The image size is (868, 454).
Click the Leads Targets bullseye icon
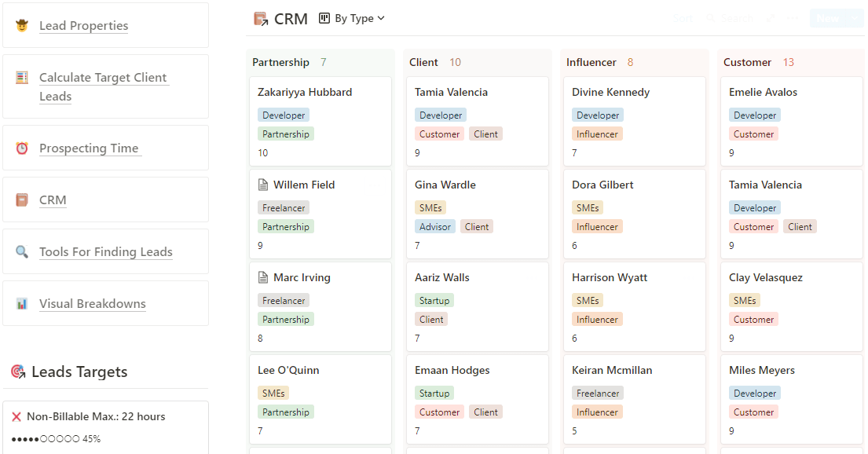pyautogui.click(x=18, y=372)
